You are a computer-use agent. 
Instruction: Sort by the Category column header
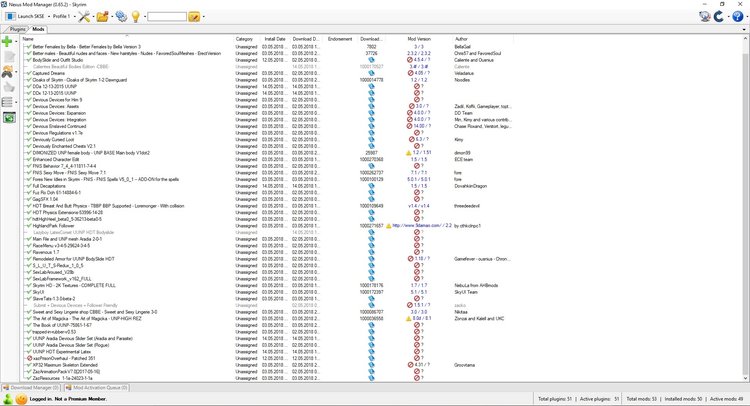pyautogui.click(x=244, y=39)
